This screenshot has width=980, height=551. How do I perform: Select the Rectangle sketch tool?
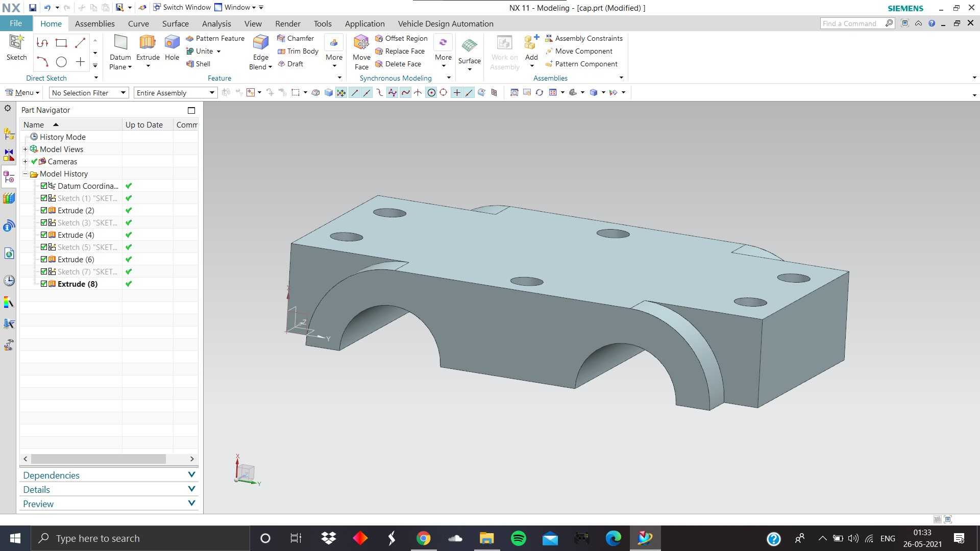click(x=61, y=43)
